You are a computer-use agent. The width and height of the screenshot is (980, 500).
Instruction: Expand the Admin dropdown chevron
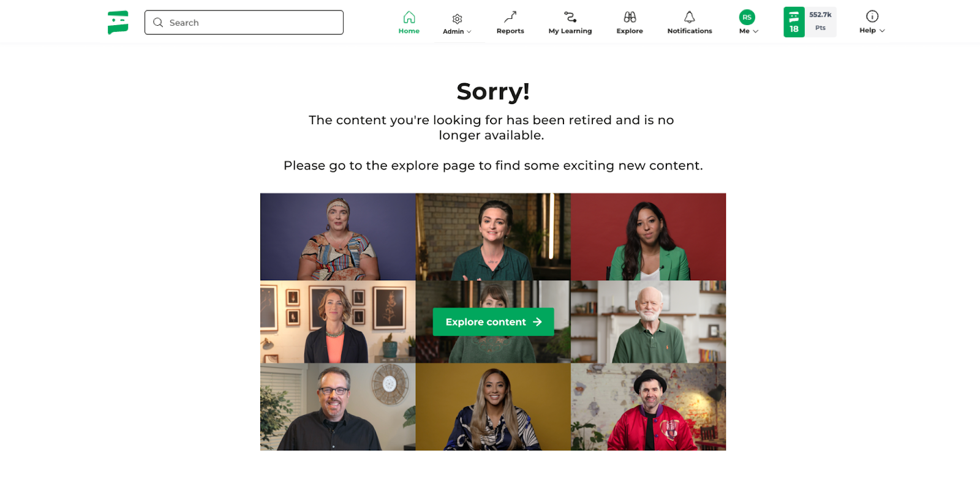(x=469, y=32)
